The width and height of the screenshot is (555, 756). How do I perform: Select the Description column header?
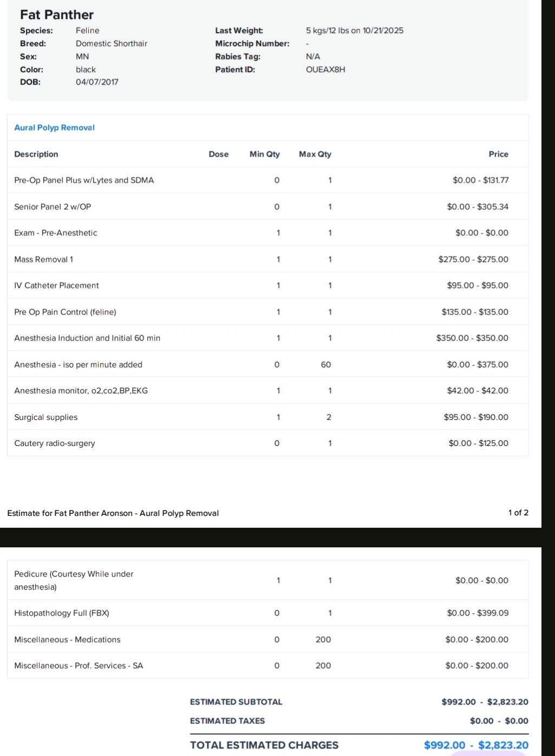click(x=36, y=154)
